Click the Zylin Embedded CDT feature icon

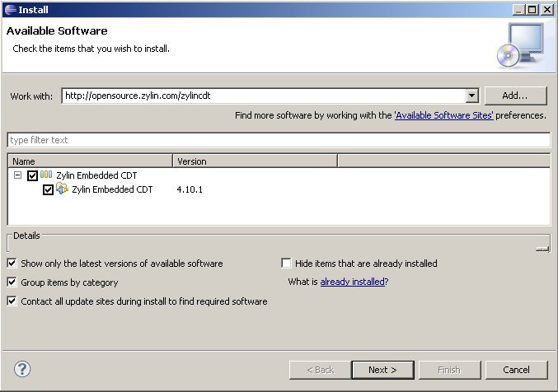62,189
